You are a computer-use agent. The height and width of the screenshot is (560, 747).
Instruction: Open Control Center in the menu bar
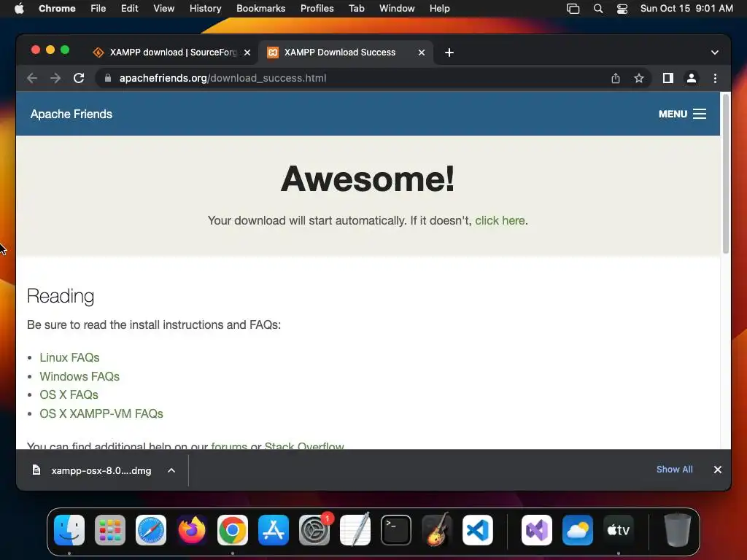(x=622, y=9)
